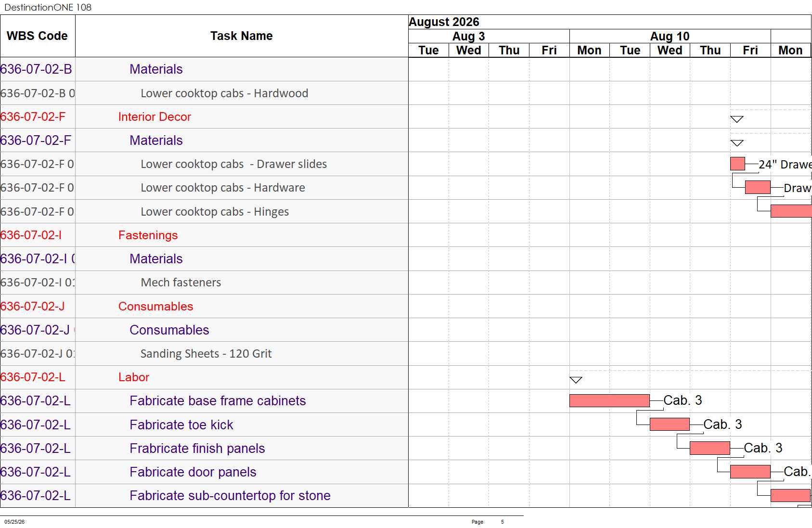Click the Gantt bar for finish panels

(710, 448)
